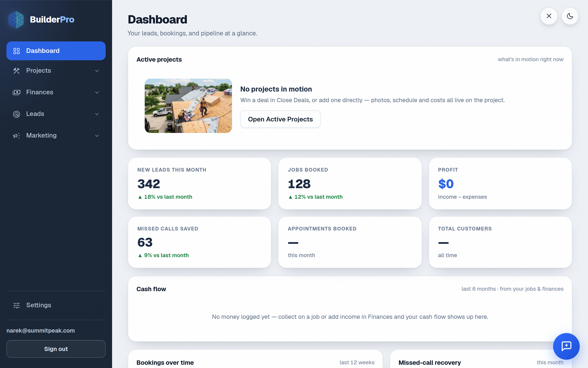Click the Missed-call recovery heading
Screen dimensions: 588x368
(x=430, y=362)
